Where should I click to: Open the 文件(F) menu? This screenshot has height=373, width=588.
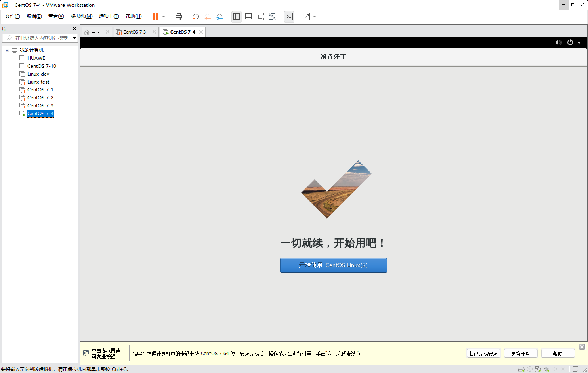(13, 16)
